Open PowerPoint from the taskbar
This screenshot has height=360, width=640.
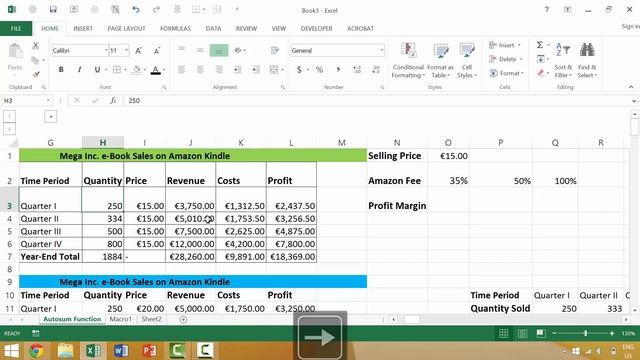pyautogui.click(x=149, y=351)
